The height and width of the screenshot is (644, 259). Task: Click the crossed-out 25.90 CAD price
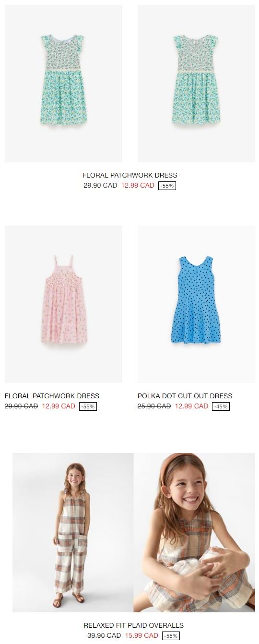tap(154, 406)
